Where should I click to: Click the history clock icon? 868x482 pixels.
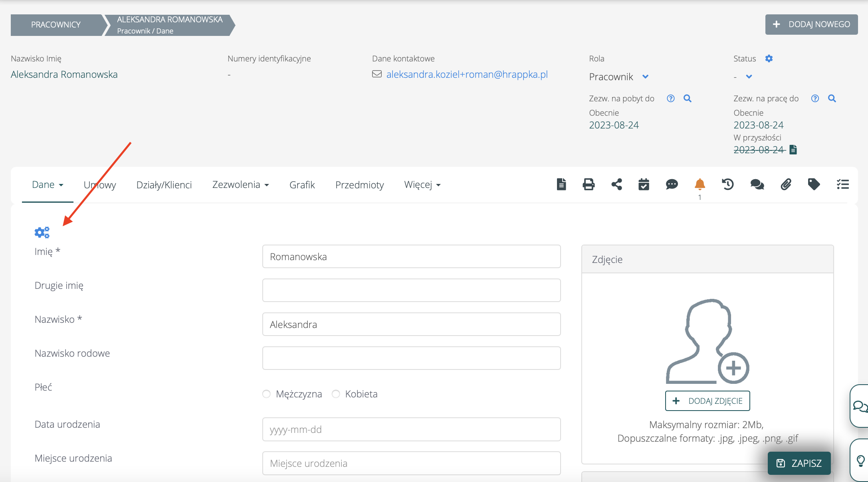point(727,184)
